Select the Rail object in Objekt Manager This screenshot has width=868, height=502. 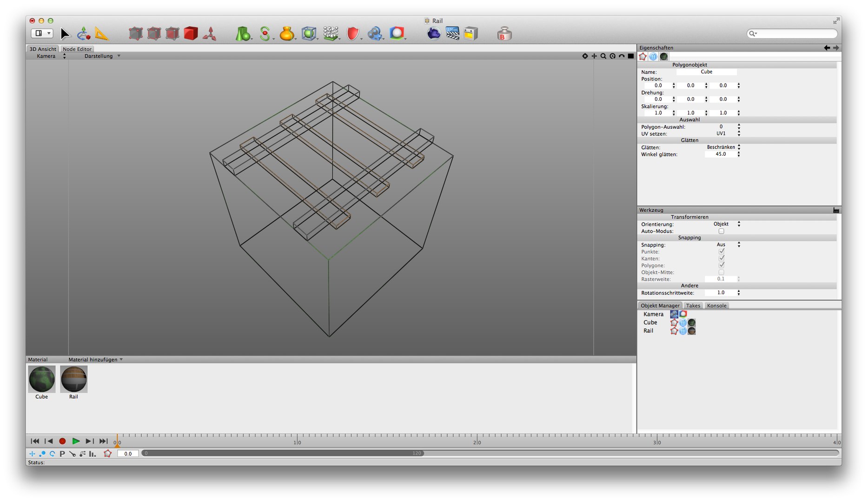[x=648, y=331]
